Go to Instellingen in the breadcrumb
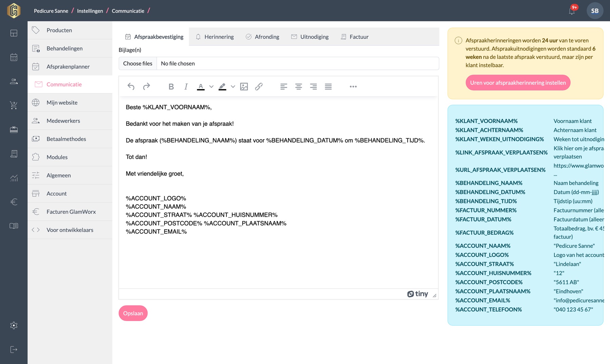The height and width of the screenshot is (364, 610). [x=90, y=11]
